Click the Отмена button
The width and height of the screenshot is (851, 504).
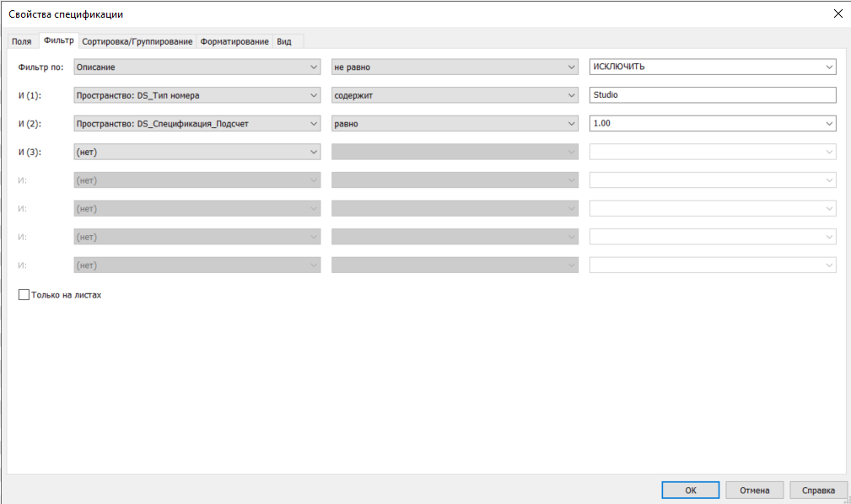tap(754, 490)
